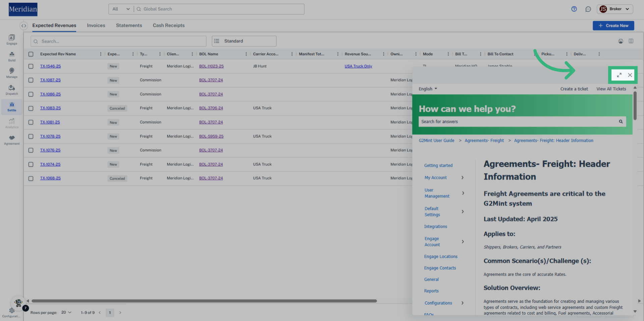
Task: Switch to the Invoices tab
Action: (x=96, y=25)
